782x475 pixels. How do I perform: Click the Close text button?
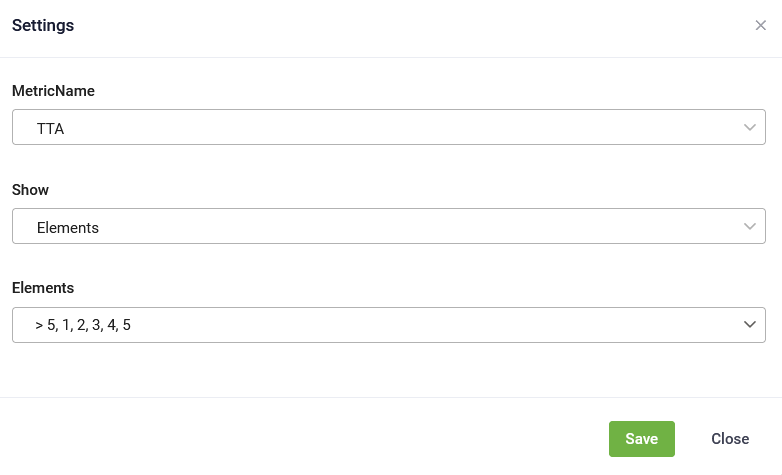pyautogui.click(x=730, y=439)
